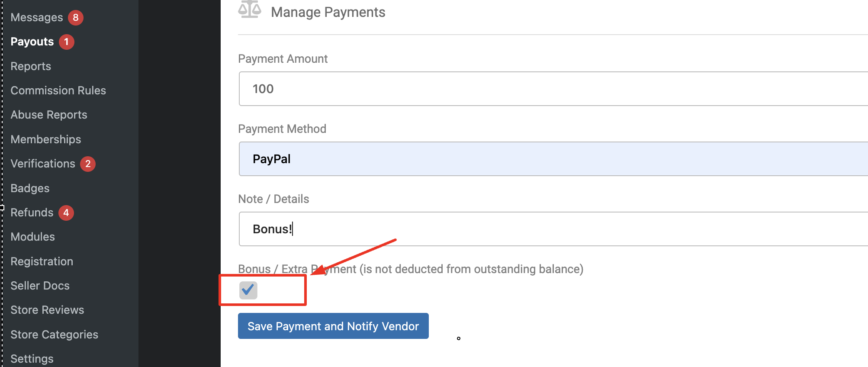The height and width of the screenshot is (367, 868).
Task: Click the Note / Details label
Action: 273,199
